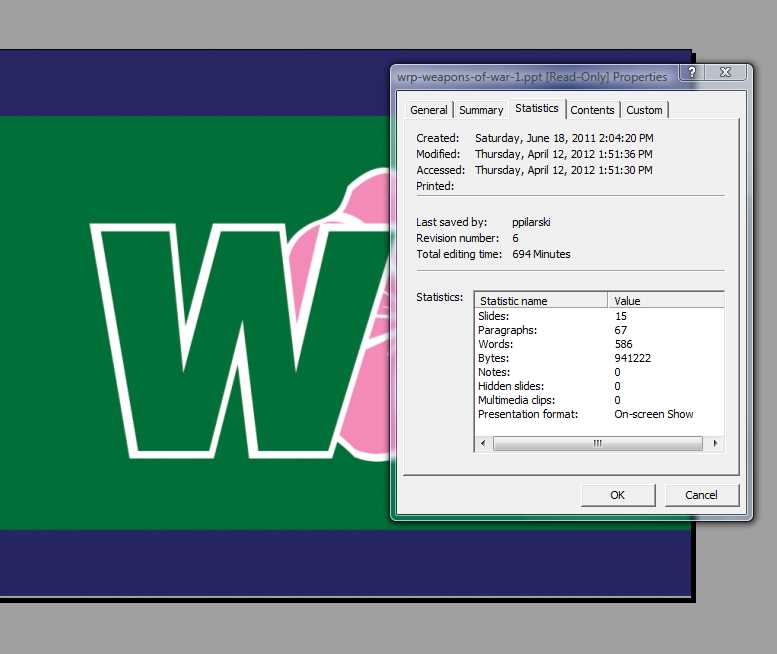Click right arrow of statistics scrollbar
The width and height of the screenshot is (777, 654).
click(x=715, y=443)
